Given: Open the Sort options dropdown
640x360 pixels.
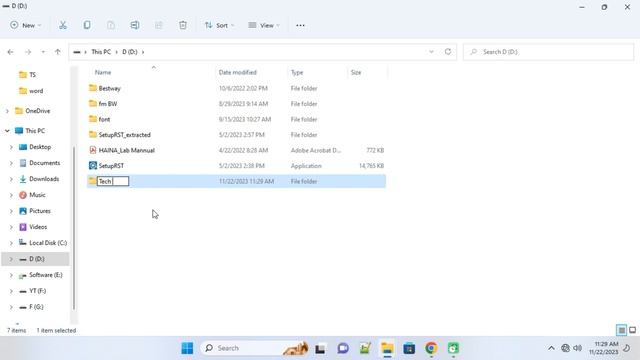Looking at the screenshot, I should pos(219,25).
